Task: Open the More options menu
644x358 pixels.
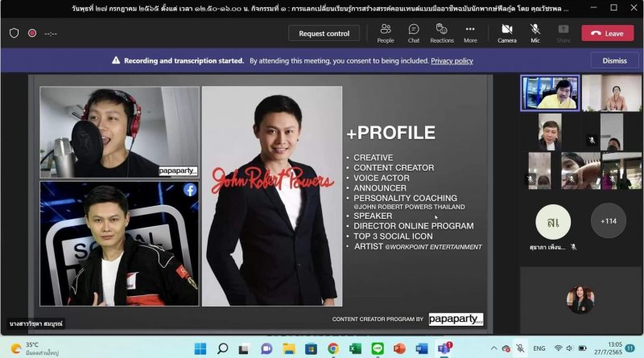Action: (x=470, y=33)
